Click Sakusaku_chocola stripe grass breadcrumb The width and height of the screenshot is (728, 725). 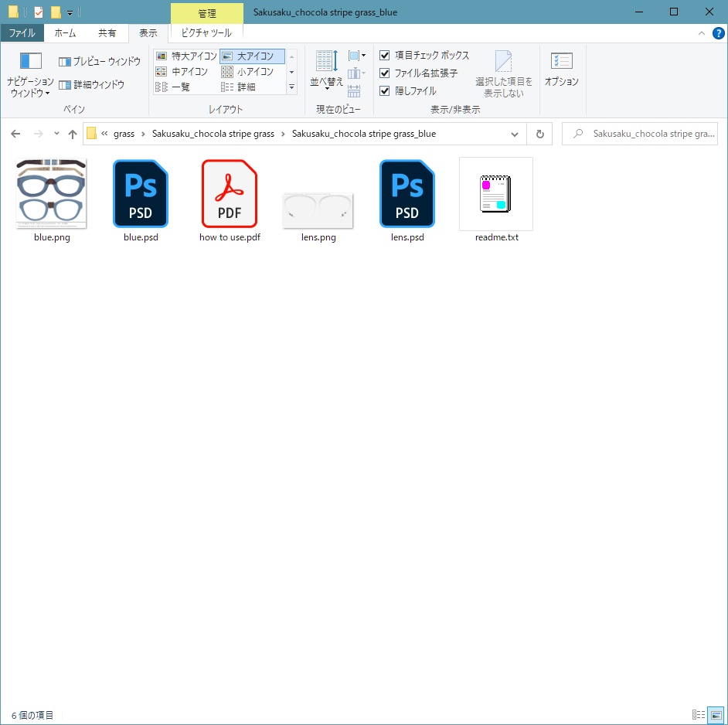213,134
